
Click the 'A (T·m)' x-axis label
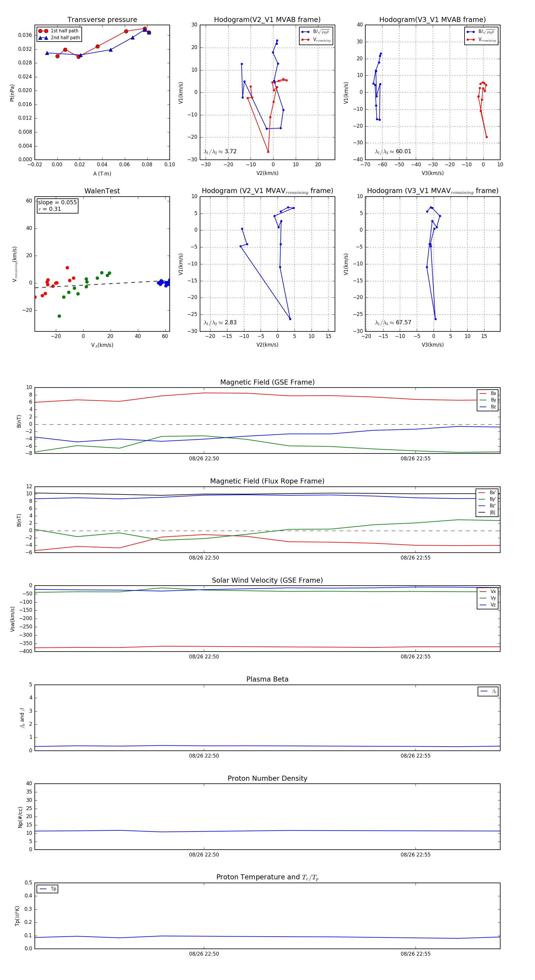(102, 174)
